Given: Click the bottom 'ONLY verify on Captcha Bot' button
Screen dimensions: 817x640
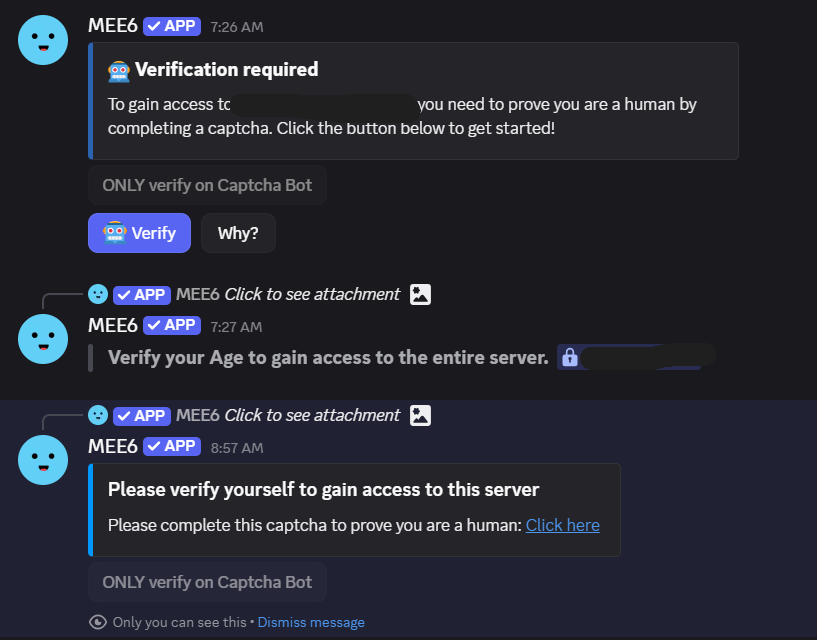Looking at the screenshot, I should 207,582.
